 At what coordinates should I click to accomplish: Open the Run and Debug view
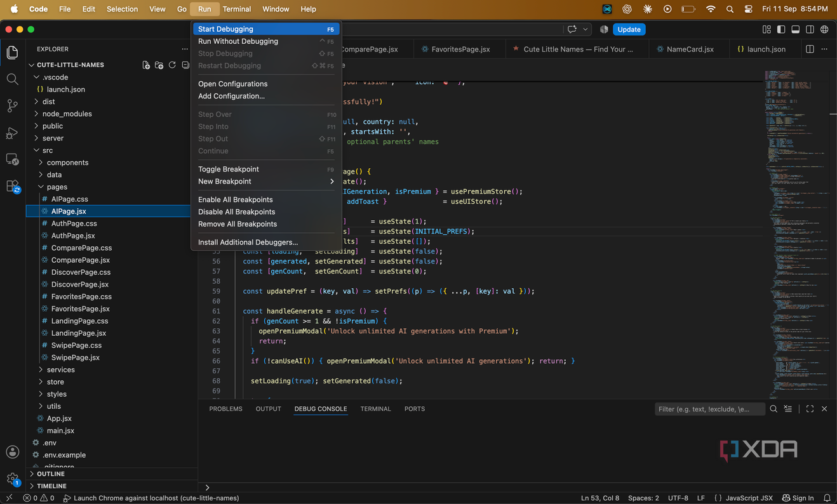point(12,133)
